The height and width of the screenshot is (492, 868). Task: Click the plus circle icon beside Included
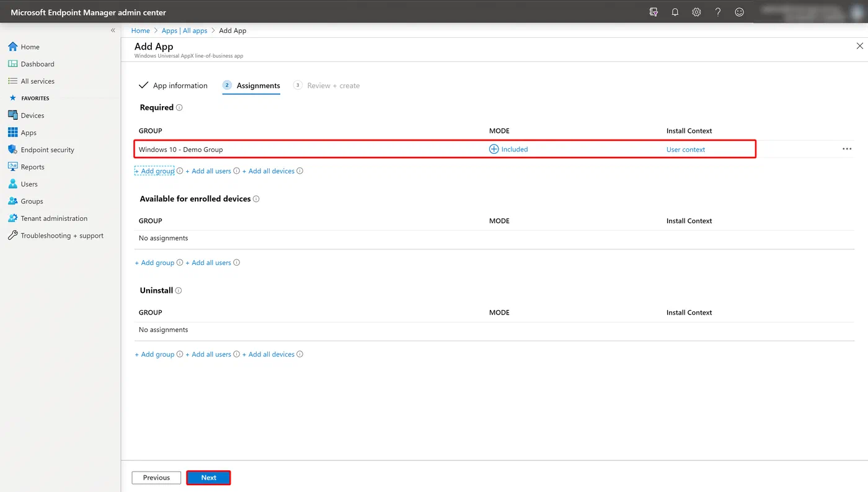494,150
